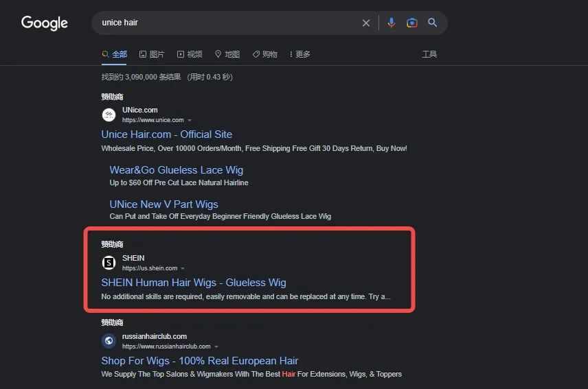
Task: Click the SHEIN favicon icon
Action: pyautogui.click(x=109, y=263)
